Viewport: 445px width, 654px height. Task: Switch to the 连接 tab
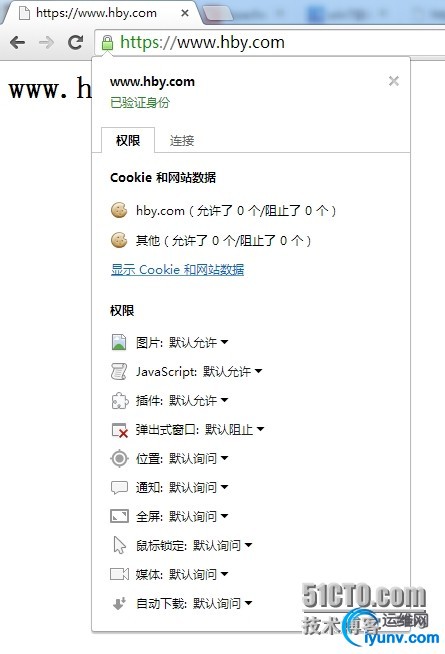coord(182,141)
